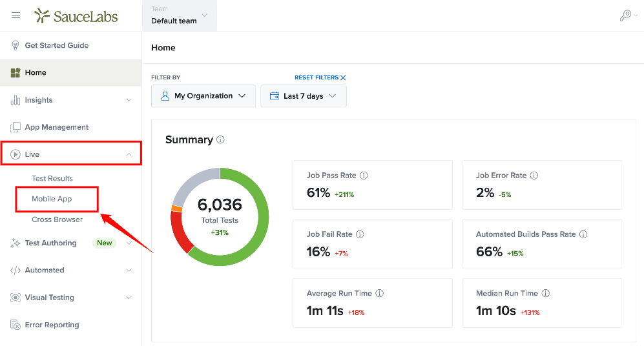Click the Average Run Time info icon
This screenshot has width=644, height=346.
[x=380, y=293]
